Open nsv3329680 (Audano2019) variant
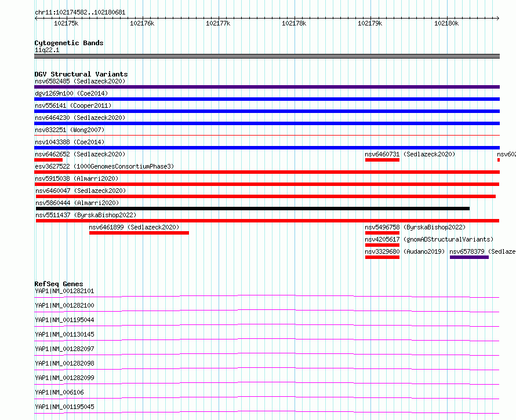The height and width of the screenshot is (420, 516). 405,251
